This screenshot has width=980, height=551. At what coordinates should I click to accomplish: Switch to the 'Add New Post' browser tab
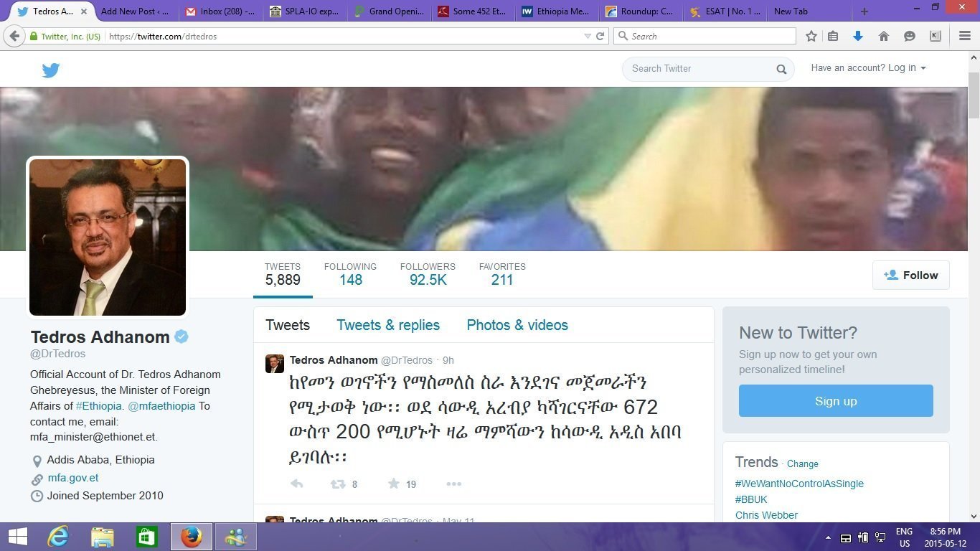(134, 11)
